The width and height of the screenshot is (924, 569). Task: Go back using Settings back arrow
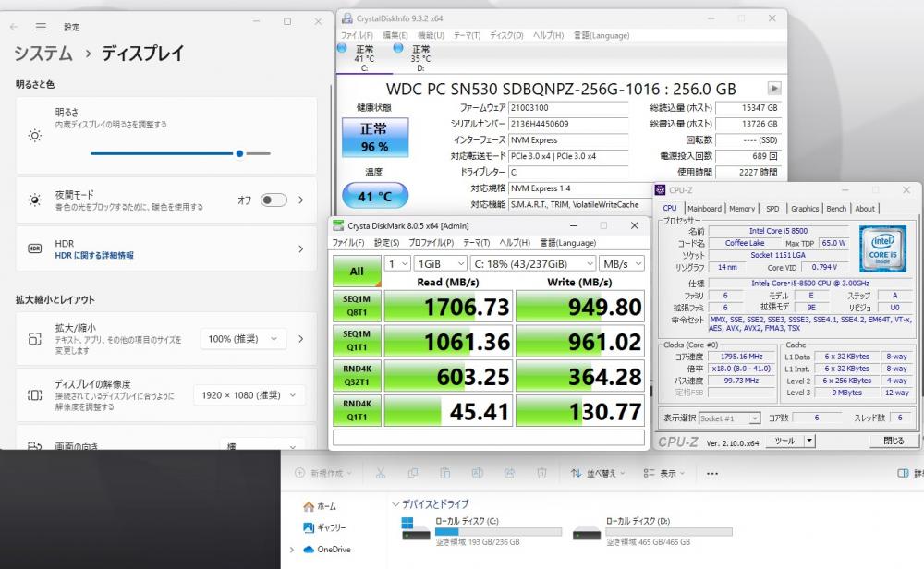(14, 27)
